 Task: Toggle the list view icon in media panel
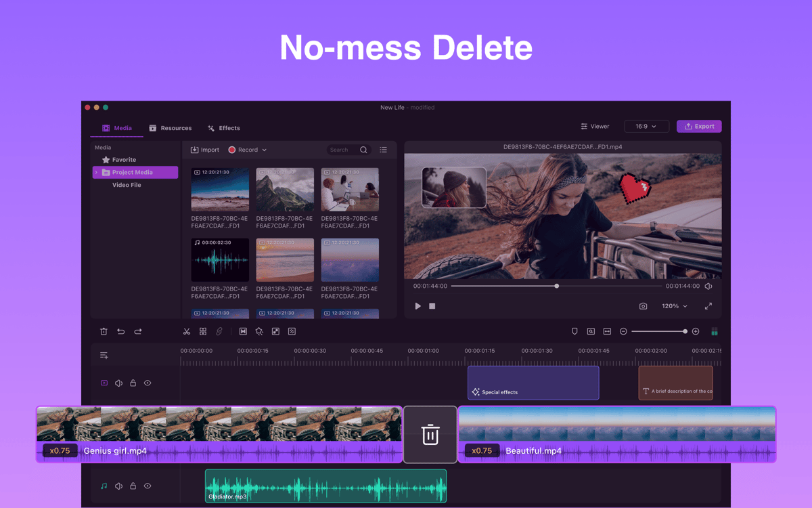(x=383, y=150)
